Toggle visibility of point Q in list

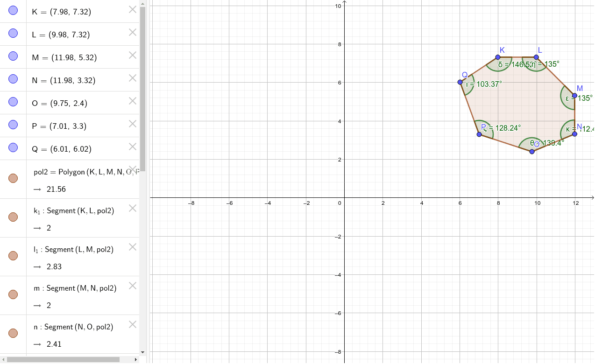(13, 148)
